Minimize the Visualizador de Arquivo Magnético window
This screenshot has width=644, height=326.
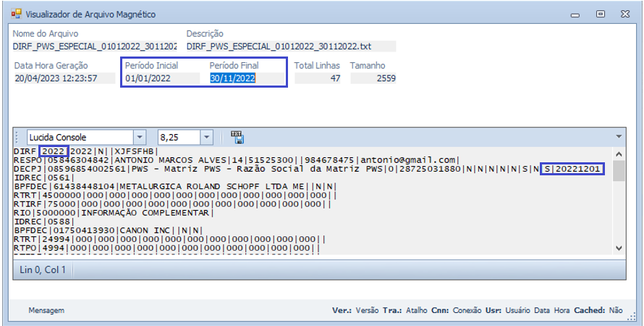pos(575,14)
